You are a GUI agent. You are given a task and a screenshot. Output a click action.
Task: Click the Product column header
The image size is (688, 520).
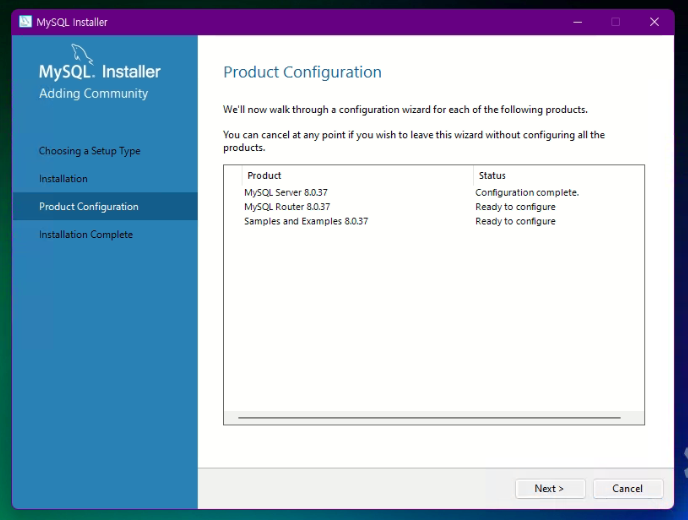pyautogui.click(x=358, y=176)
